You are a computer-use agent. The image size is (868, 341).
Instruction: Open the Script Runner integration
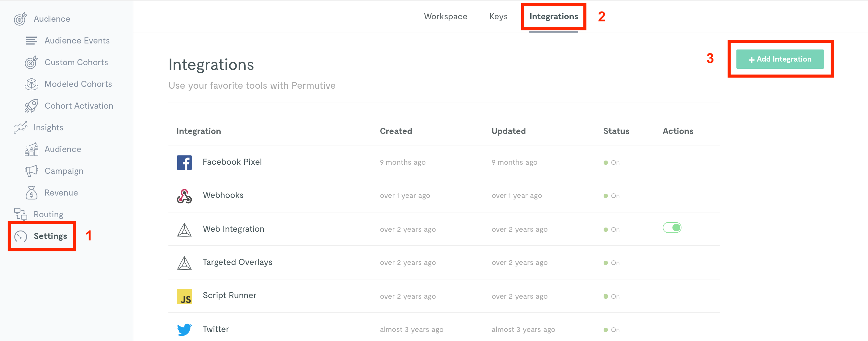point(229,295)
